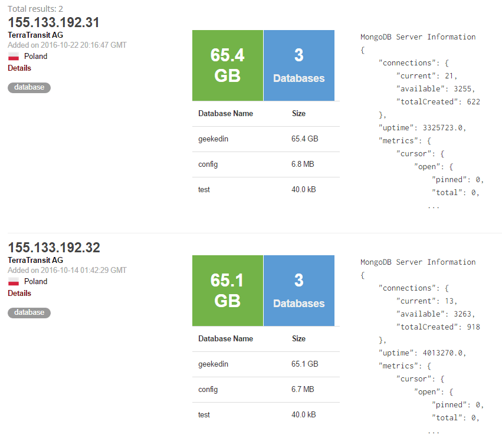502x448 pixels.
Task: Click the green 65.4 GB storage tile
Action: pyautogui.click(x=227, y=65)
